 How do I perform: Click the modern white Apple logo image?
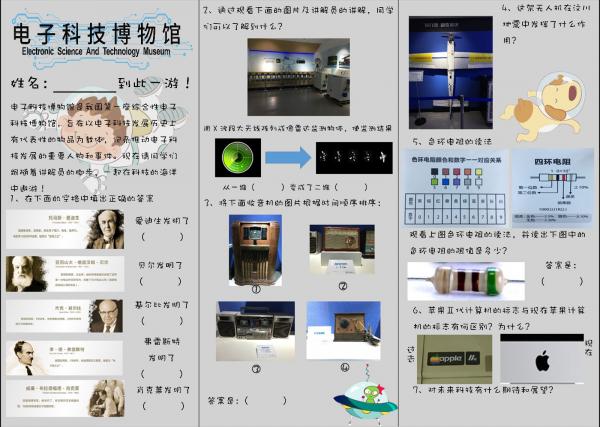[x=541, y=359]
